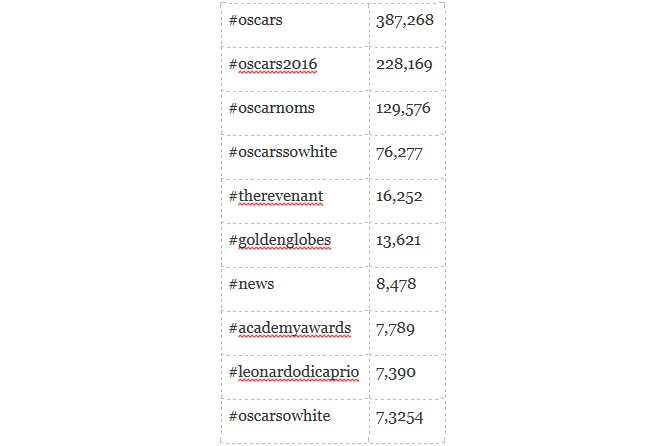The height and width of the screenshot is (446, 660).
Task: Click the 7,390 count cell
Action: point(395,372)
